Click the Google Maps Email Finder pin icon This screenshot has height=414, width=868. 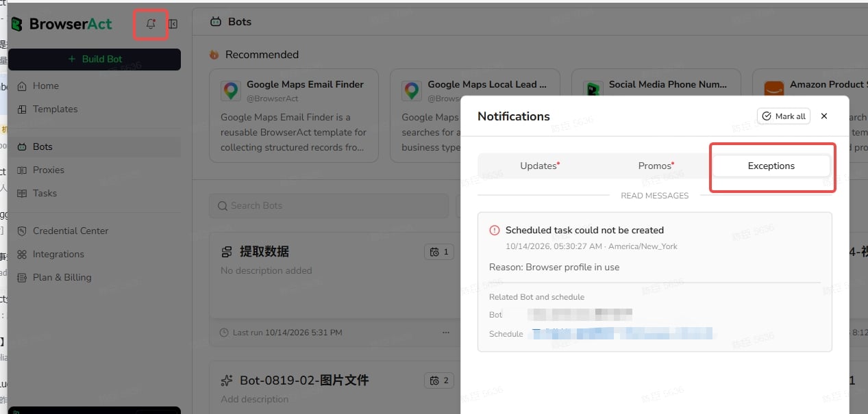[230, 91]
